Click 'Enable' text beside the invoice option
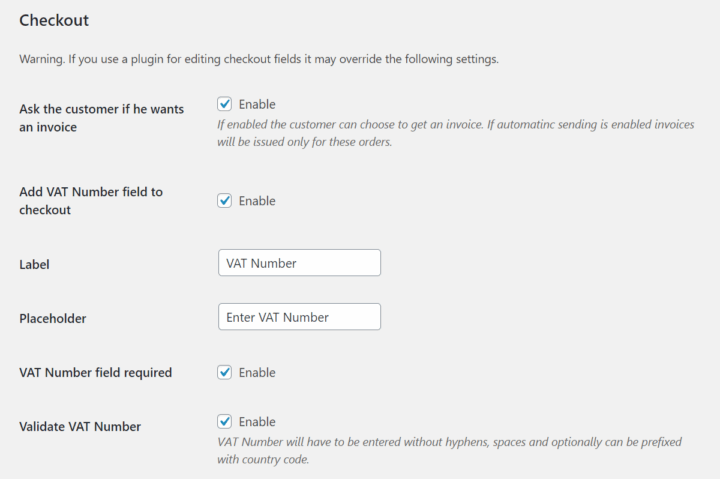Viewport: 720px width, 479px height. pos(257,104)
